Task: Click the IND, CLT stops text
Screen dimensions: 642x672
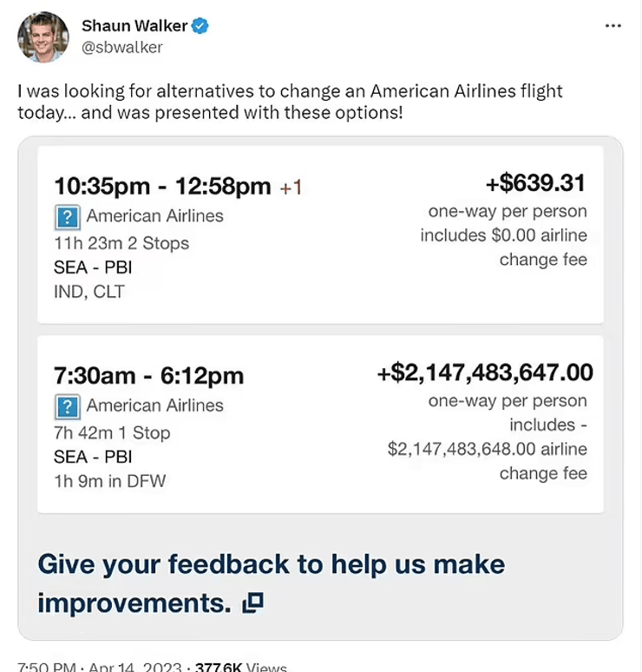Action: click(88, 292)
